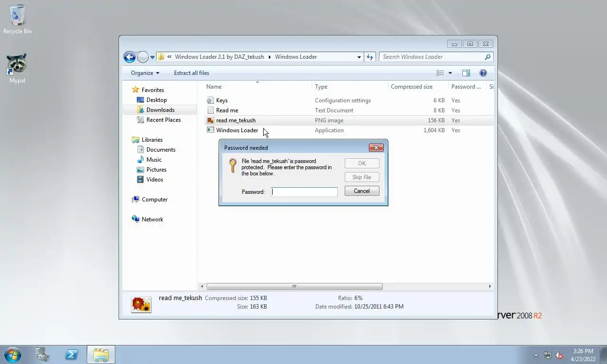Image resolution: width=607 pixels, height=364 pixels.
Task: Show hidden tray icons arrow
Action: [x=536, y=355]
